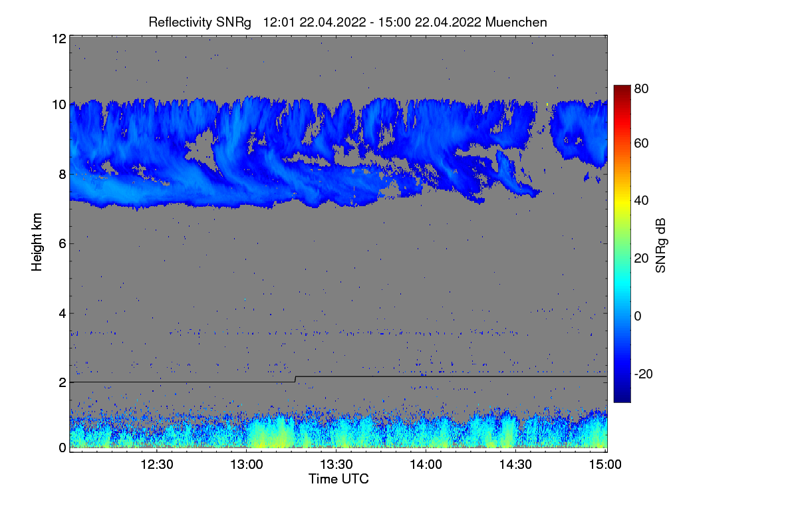Screen dimensions: 798x532
Task: Click the '12:30' time axis tick label
Action: coord(157,464)
